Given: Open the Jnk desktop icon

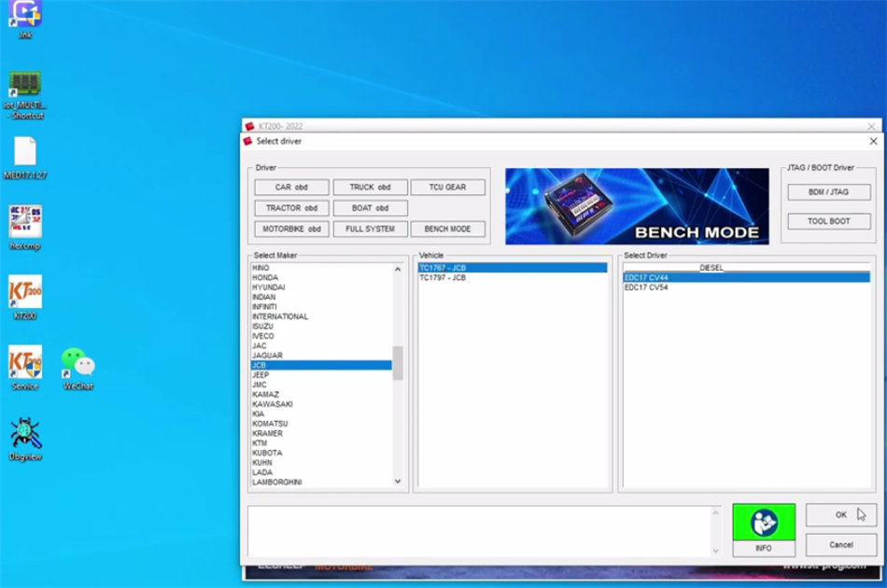Looking at the screenshot, I should 25,14.
